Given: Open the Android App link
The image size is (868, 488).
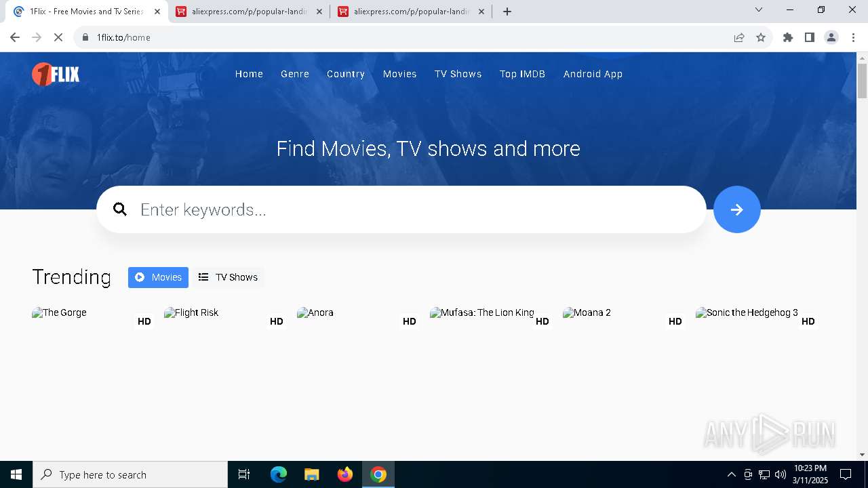Looking at the screenshot, I should [x=593, y=74].
